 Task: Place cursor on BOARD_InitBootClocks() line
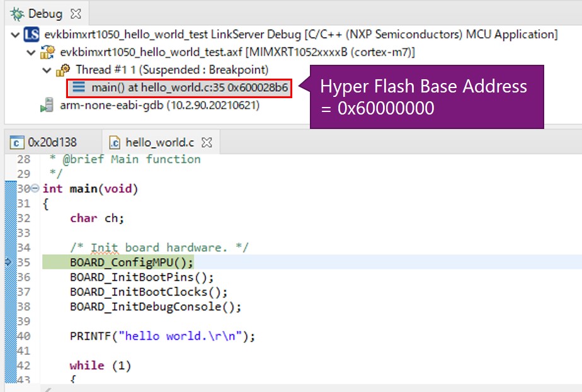[x=149, y=292]
